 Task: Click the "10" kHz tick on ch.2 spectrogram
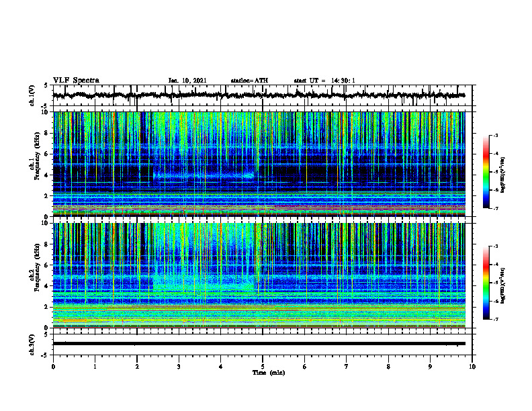point(46,223)
